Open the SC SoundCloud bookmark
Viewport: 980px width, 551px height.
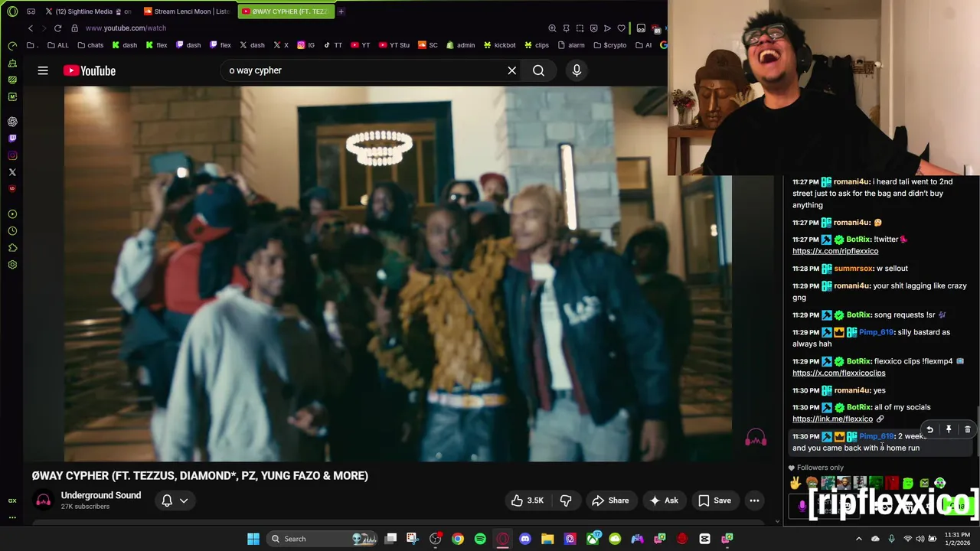point(428,45)
